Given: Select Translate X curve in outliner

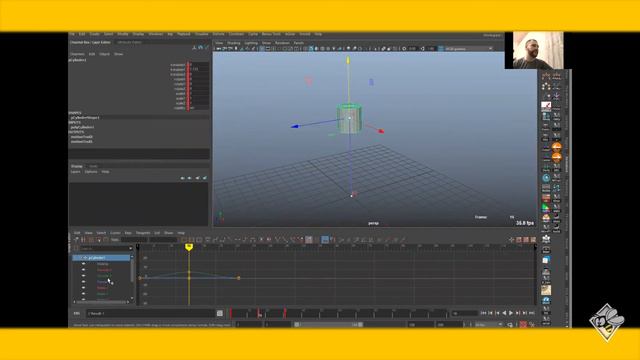Looking at the screenshot, I should tap(104, 270).
